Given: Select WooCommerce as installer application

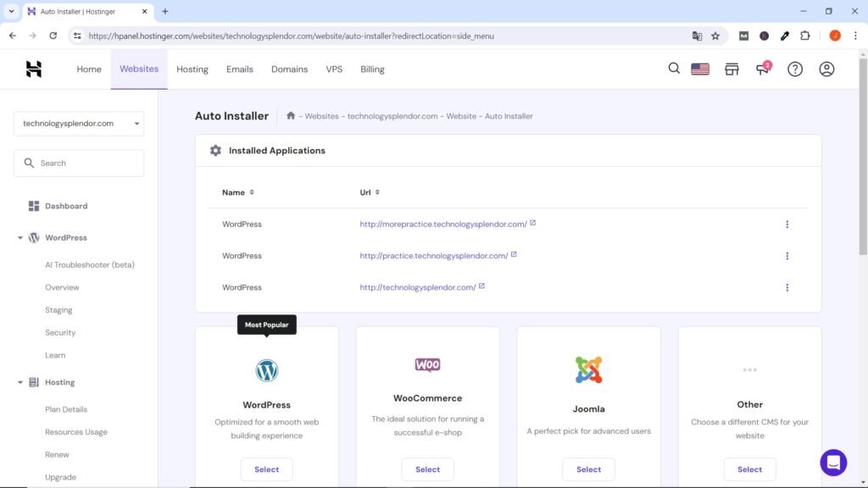Looking at the screenshot, I should (427, 469).
